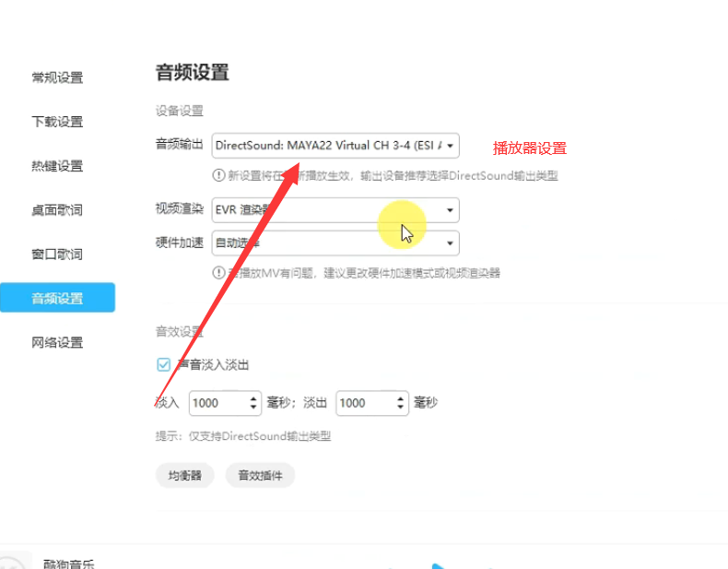Open 常规设置 settings section
The image size is (728, 569).
[57, 77]
